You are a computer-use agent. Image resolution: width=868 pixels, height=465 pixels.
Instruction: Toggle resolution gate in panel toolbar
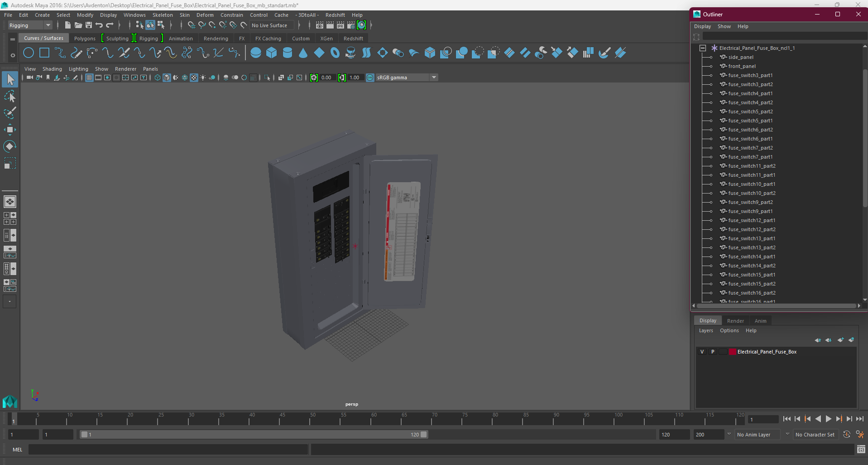tap(107, 78)
